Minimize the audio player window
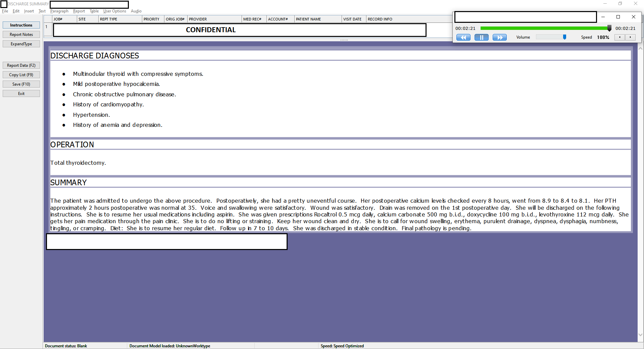This screenshot has height=349, width=644. tap(603, 17)
